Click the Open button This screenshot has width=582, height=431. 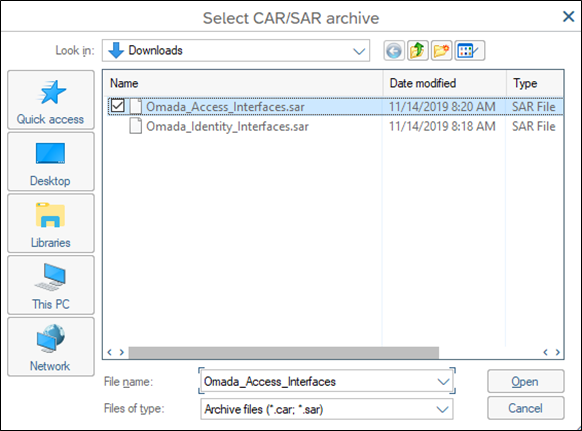pos(526,381)
